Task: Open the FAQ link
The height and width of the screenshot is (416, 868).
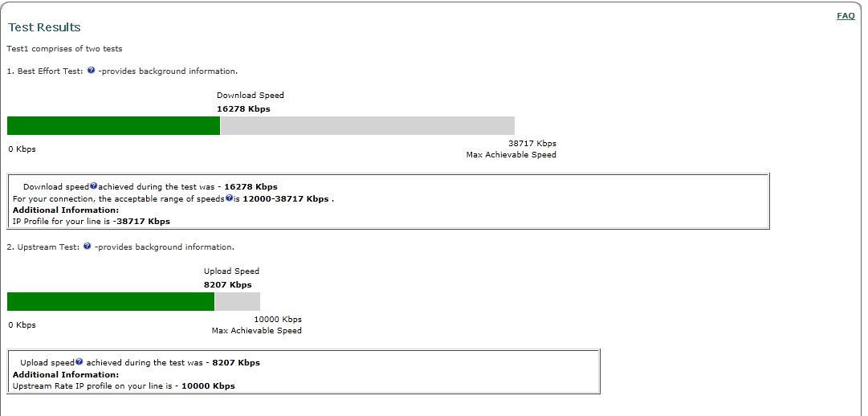Action: 846,16
